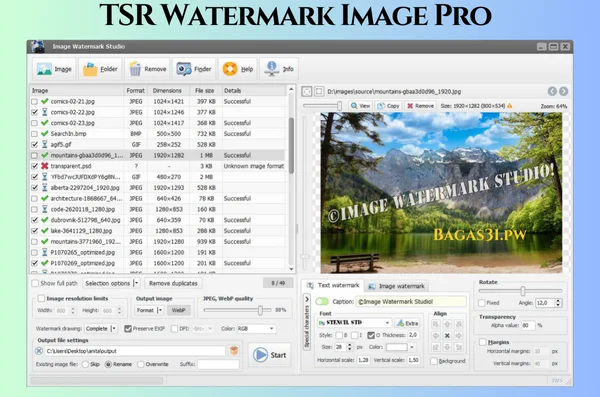Uncheck Preserve EXIF
Viewport: 600px width, 397px height.
128,328
